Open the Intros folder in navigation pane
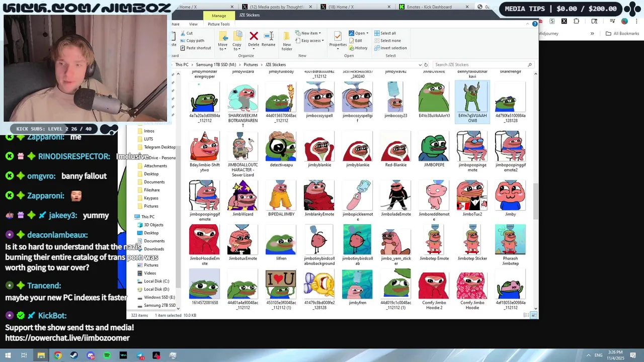Image resolution: width=644 pixels, height=362 pixels. point(149,131)
